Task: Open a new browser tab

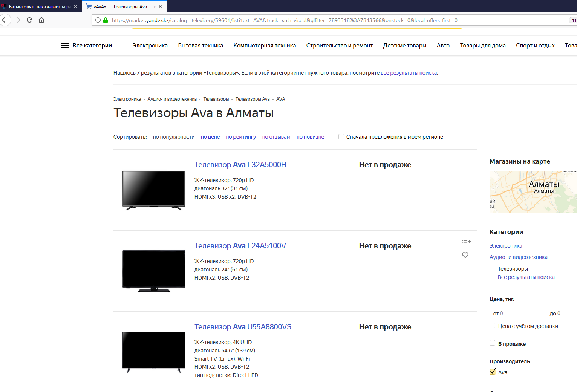Action: pos(173,6)
